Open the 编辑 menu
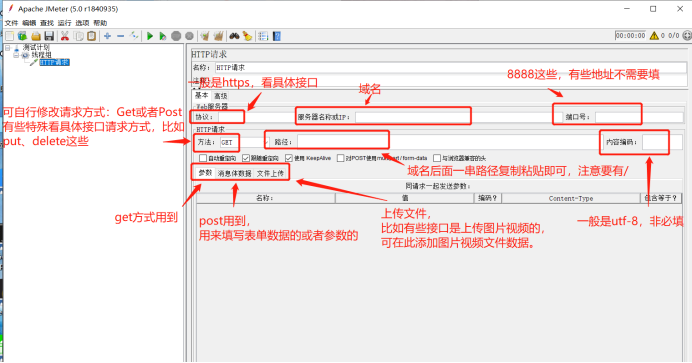 coord(29,23)
